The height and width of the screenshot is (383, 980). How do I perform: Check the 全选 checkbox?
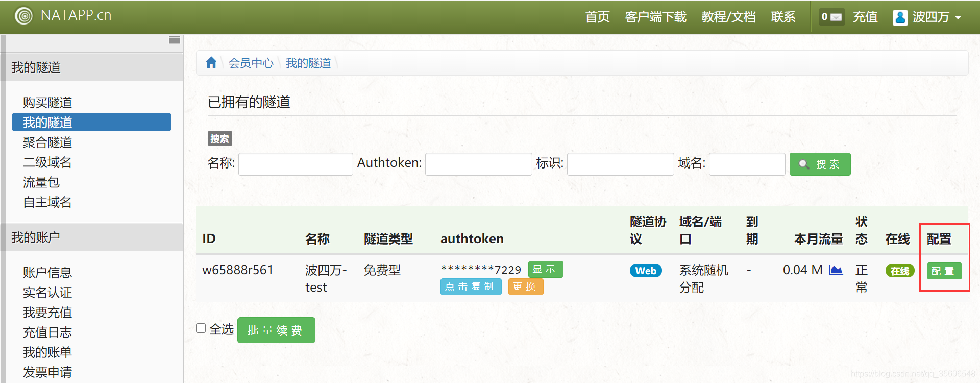click(x=201, y=328)
